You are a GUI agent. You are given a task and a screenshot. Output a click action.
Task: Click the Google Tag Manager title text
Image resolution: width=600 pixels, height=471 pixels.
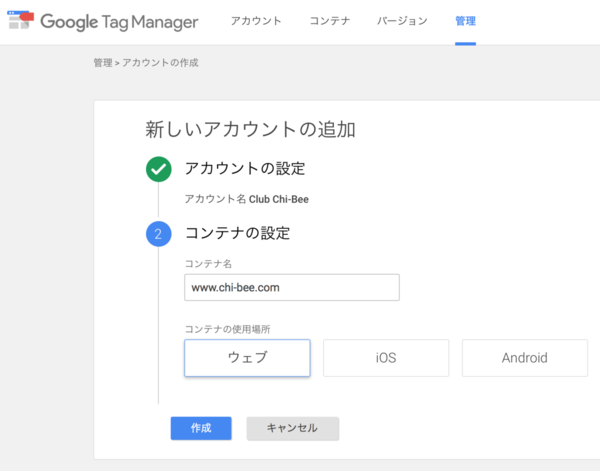[x=119, y=22]
